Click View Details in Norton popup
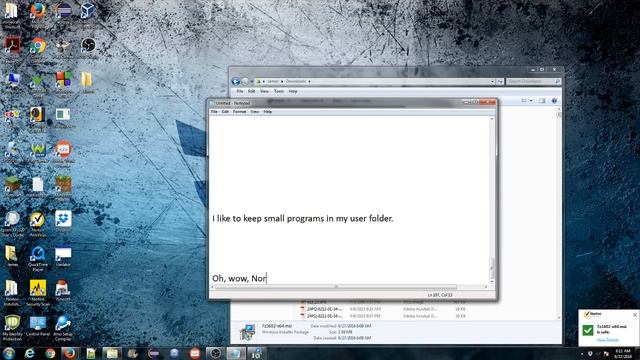This screenshot has width=640, height=360. pyautogui.click(x=607, y=340)
